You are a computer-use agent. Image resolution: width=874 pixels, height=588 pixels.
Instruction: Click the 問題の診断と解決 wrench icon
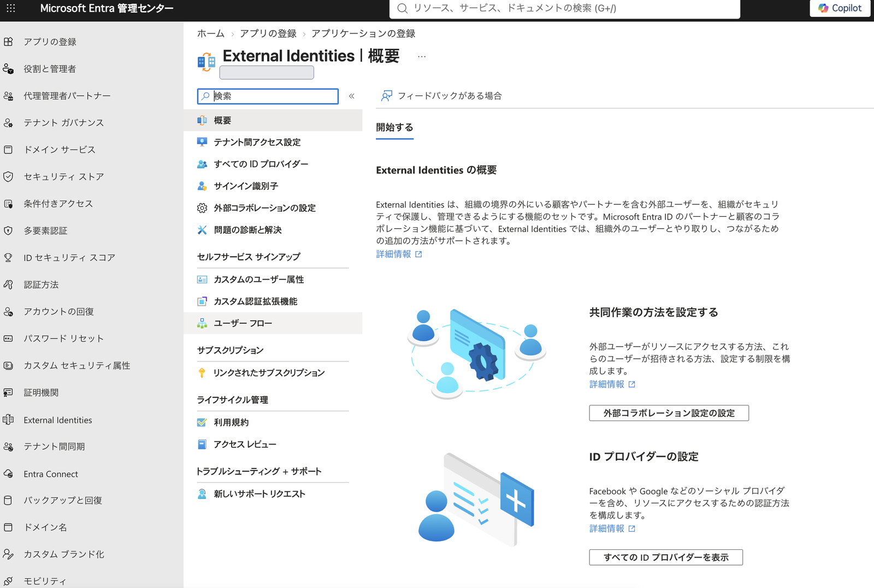pyautogui.click(x=202, y=230)
